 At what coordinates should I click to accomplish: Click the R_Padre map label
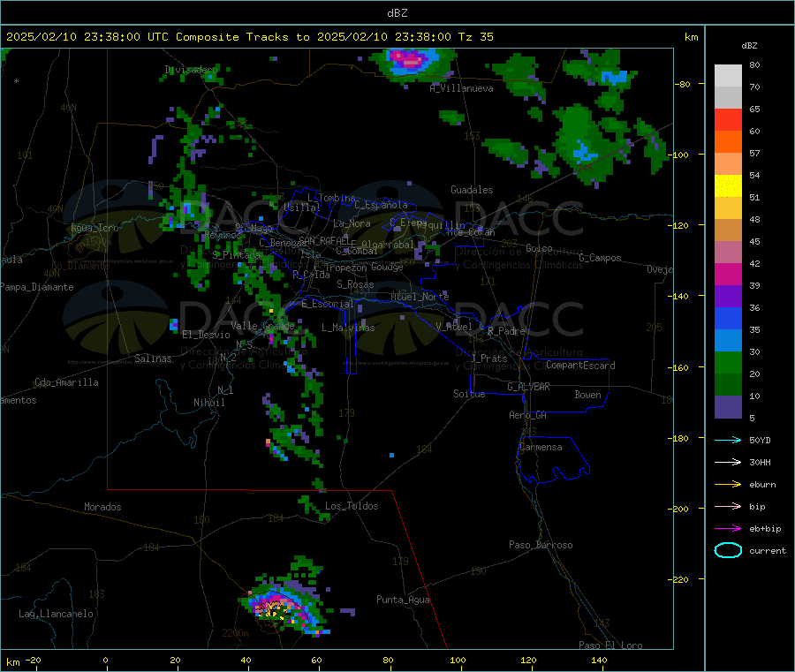[506, 331]
